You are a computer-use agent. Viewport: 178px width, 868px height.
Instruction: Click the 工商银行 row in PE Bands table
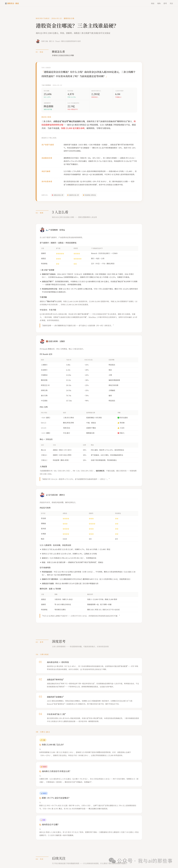coord(89,365)
